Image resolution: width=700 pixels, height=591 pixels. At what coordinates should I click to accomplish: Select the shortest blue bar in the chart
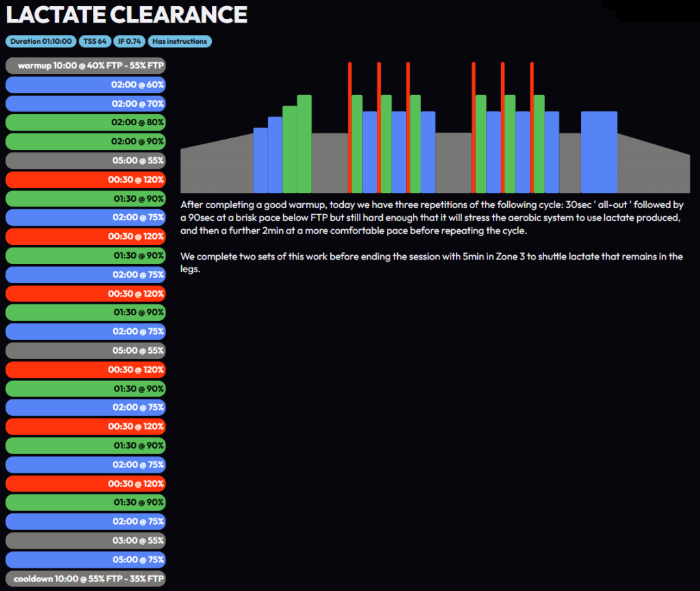[x=260, y=161]
